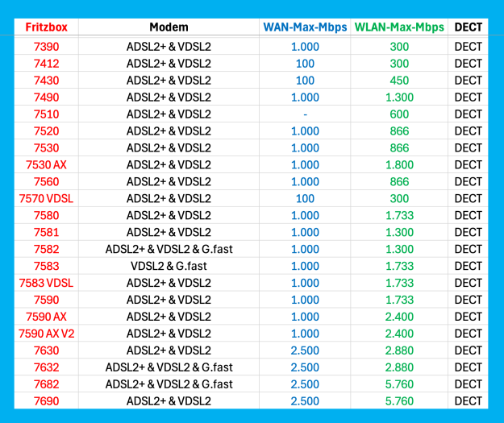Click the Fritzbox column header

point(46,27)
